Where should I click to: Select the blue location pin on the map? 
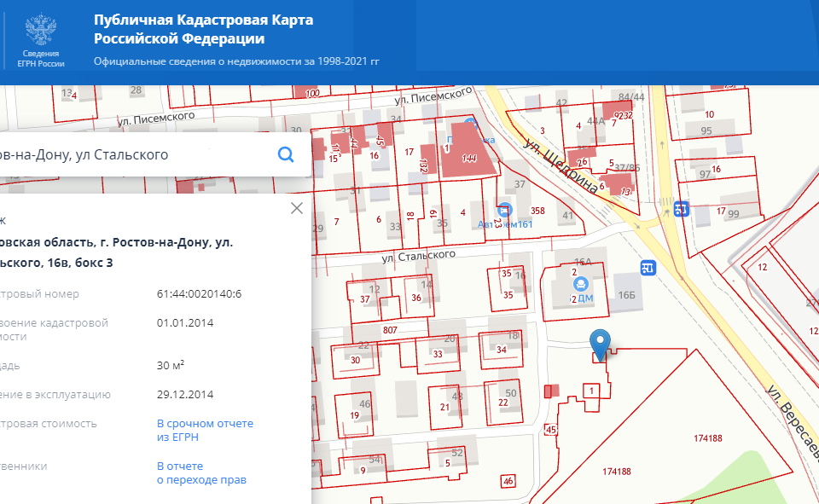tap(600, 345)
